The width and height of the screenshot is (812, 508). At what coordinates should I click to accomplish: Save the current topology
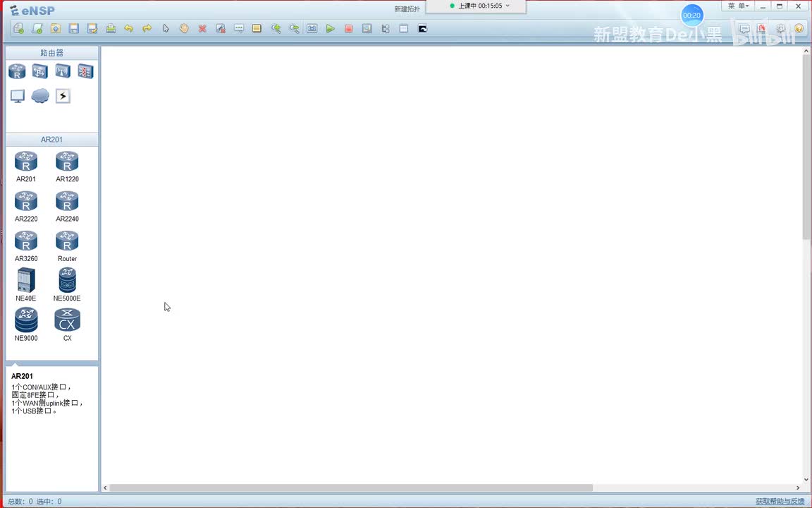[x=74, y=28]
